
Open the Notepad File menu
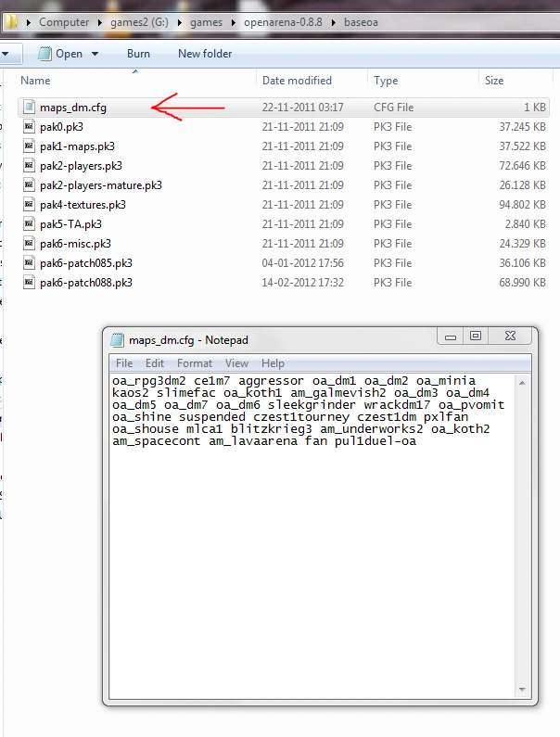click(x=124, y=363)
